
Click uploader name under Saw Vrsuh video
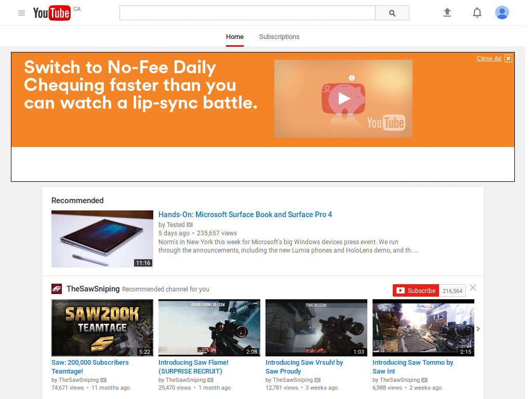pyautogui.click(x=292, y=380)
